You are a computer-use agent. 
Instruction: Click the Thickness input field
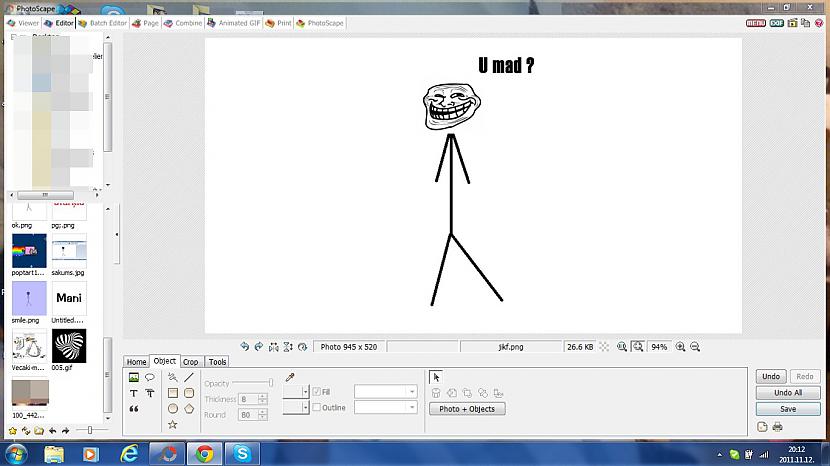tap(248, 399)
